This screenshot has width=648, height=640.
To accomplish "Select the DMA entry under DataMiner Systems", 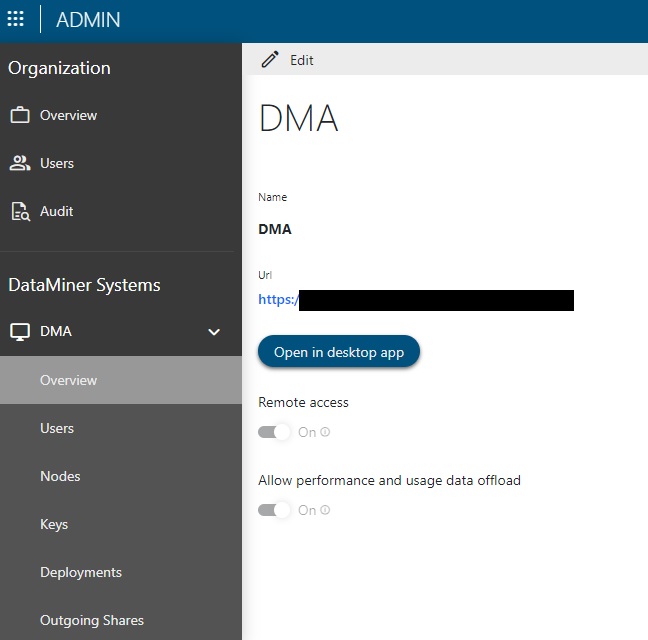I will pyautogui.click(x=121, y=332).
